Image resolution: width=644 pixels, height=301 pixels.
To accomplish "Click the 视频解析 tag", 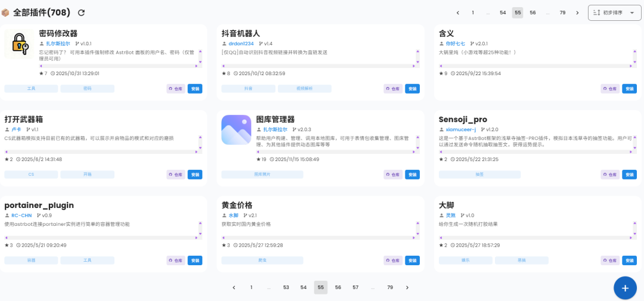I will coord(305,89).
